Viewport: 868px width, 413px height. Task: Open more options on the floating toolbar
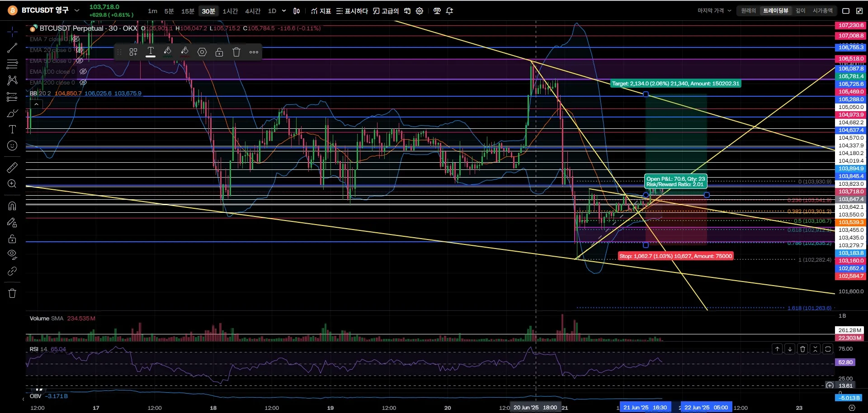254,52
